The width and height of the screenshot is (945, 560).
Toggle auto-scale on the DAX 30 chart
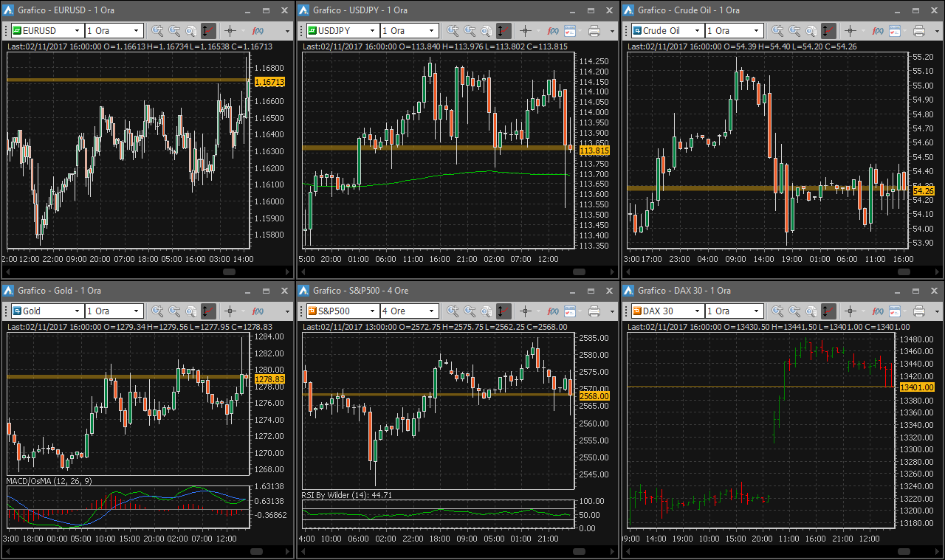point(828,311)
